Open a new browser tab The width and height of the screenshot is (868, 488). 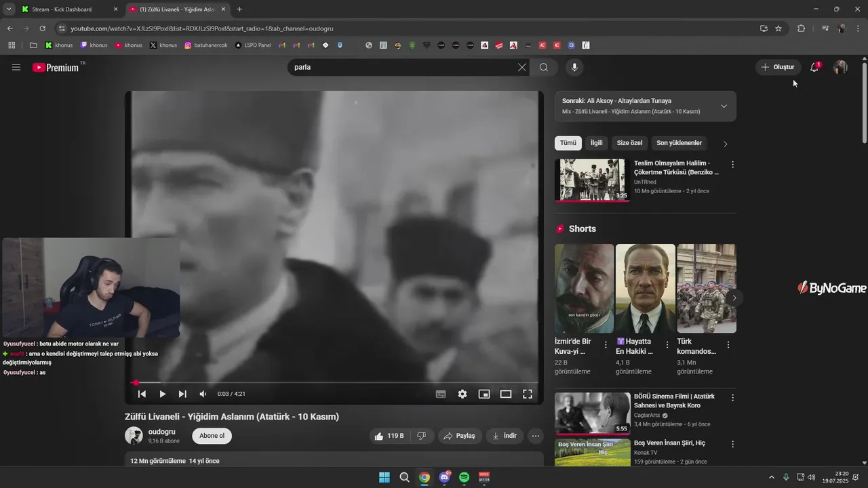pyautogui.click(x=239, y=9)
